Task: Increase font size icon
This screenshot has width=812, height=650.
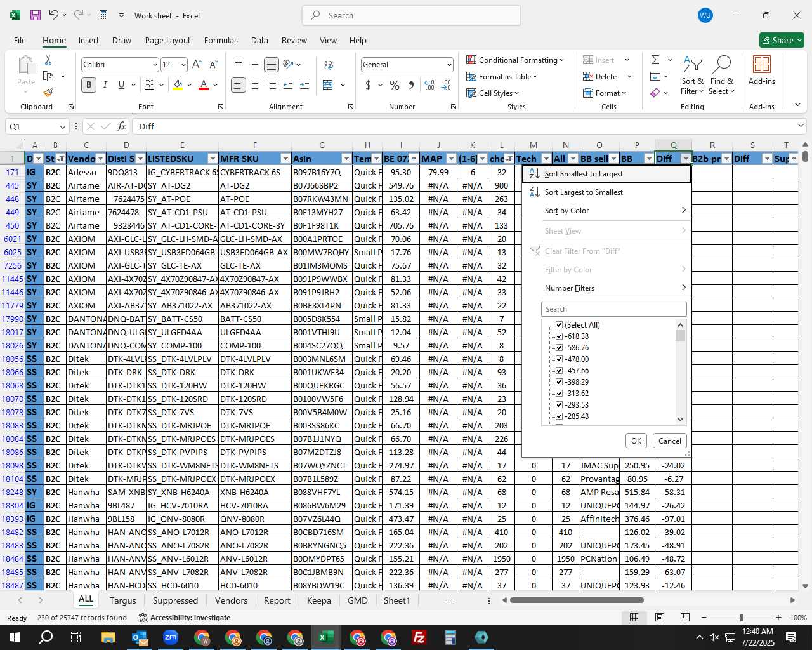Action: [197, 64]
